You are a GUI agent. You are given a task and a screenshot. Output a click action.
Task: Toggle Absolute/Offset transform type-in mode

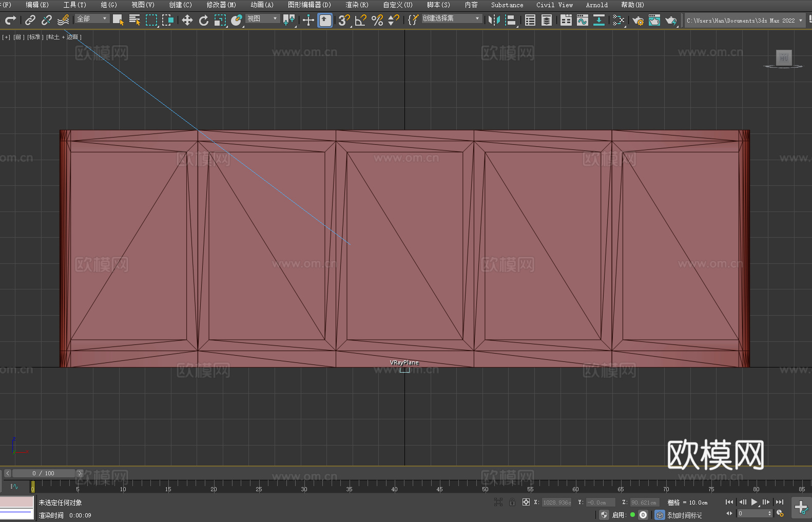pos(526,502)
